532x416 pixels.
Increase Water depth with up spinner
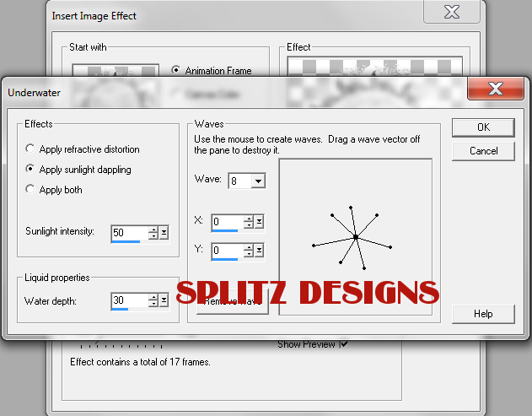click(x=153, y=297)
